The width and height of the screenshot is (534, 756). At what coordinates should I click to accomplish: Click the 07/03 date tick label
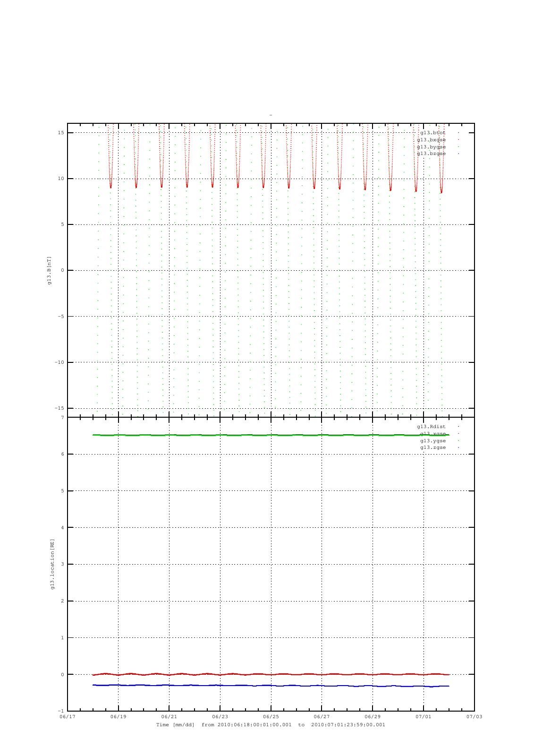click(474, 717)
